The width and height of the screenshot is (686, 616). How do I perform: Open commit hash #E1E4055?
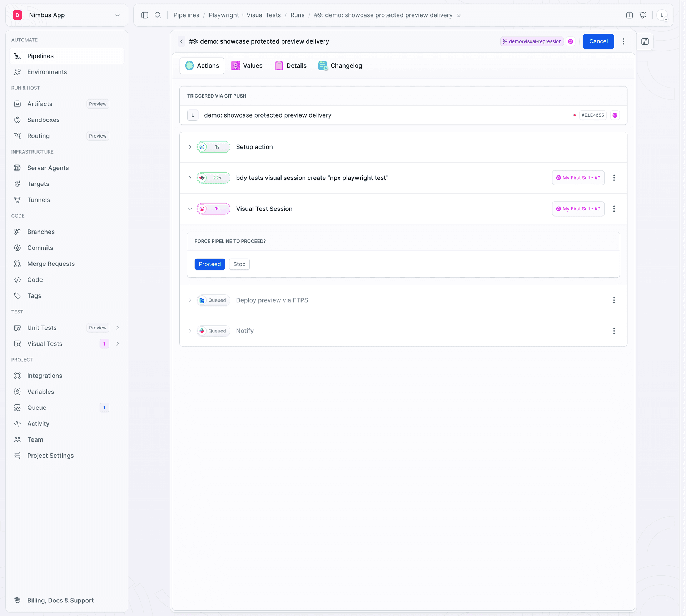pyautogui.click(x=593, y=115)
